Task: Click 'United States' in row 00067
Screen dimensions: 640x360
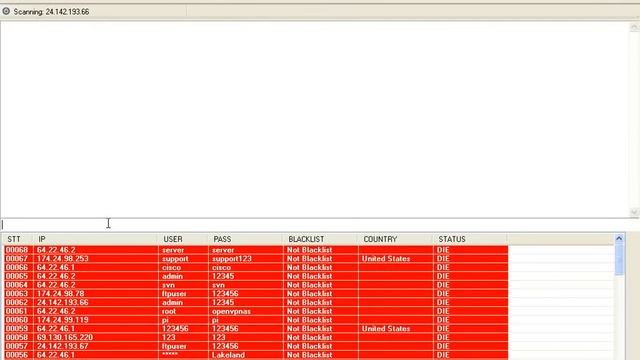Action: [x=386, y=259]
